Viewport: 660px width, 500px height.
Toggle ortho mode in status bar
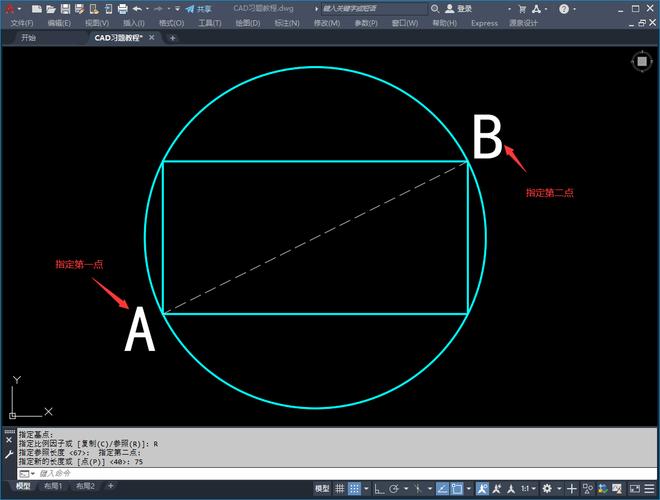pyautogui.click(x=380, y=489)
